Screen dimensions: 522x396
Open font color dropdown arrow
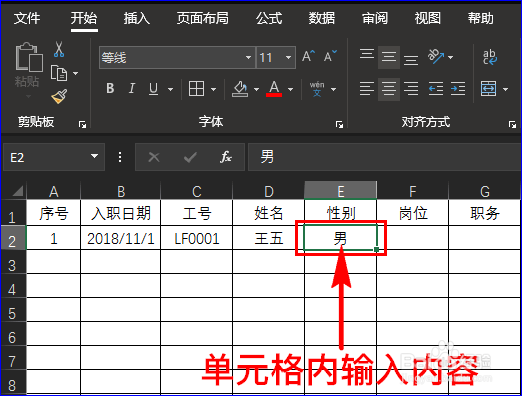tap(290, 89)
